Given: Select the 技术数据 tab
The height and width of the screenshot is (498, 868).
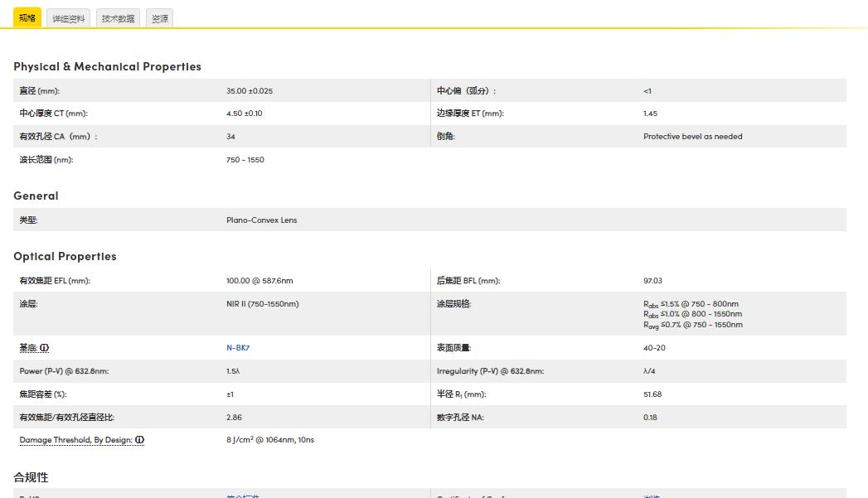Looking at the screenshot, I should [118, 19].
